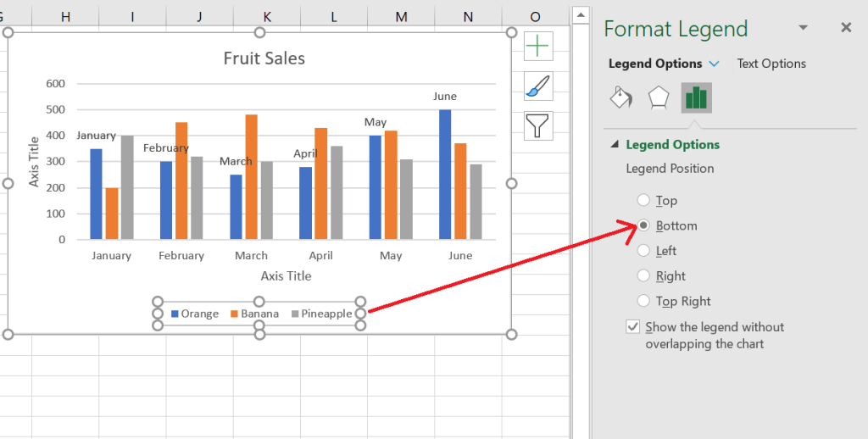Click the Banana legend entry
868x439 pixels.
coord(254,314)
